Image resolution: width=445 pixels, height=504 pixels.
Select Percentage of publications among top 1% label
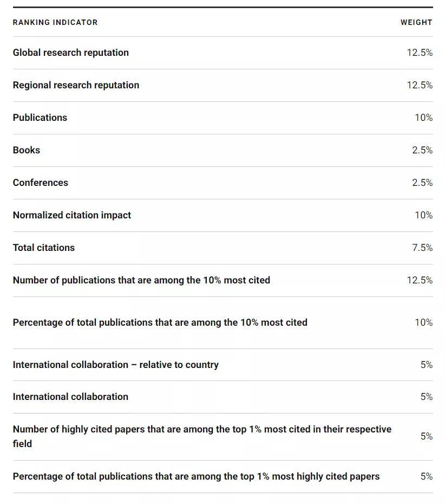tap(196, 476)
